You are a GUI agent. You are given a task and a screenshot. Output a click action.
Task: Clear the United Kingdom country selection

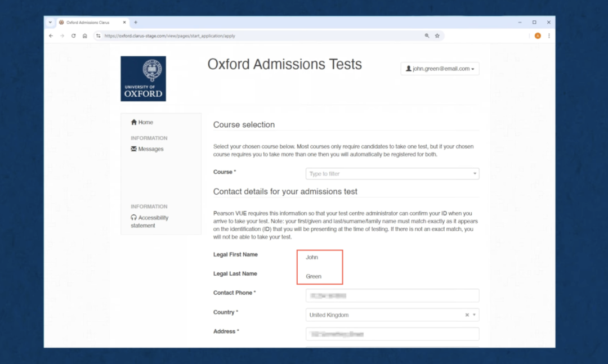point(467,314)
